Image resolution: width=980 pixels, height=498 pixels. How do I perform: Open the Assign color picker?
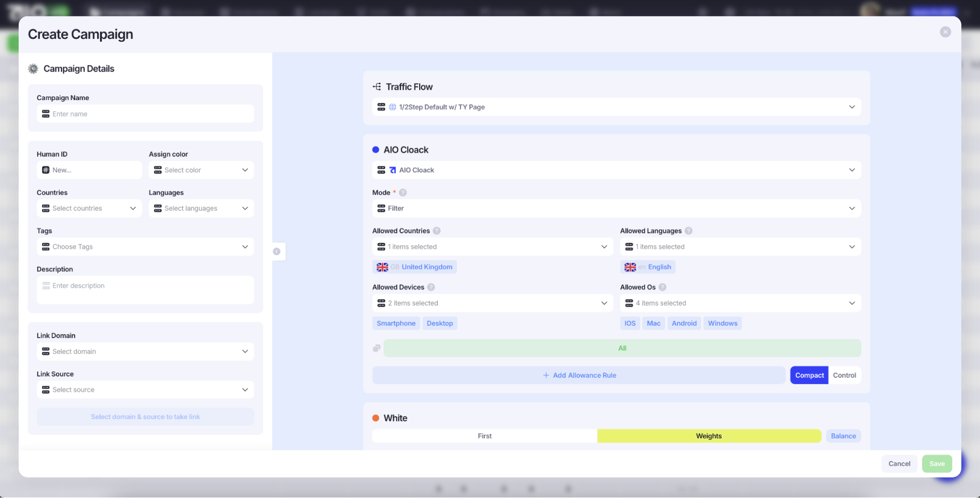pyautogui.click(x=201, y=170)
